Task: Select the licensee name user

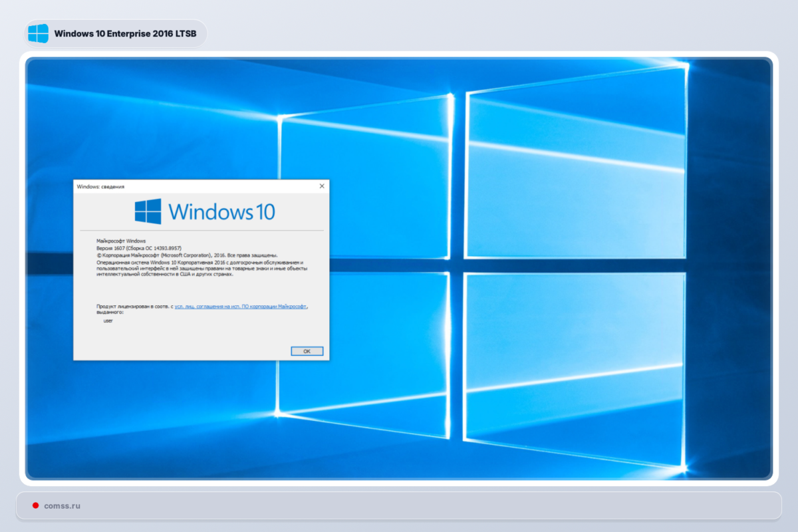Action: point(108,320)
